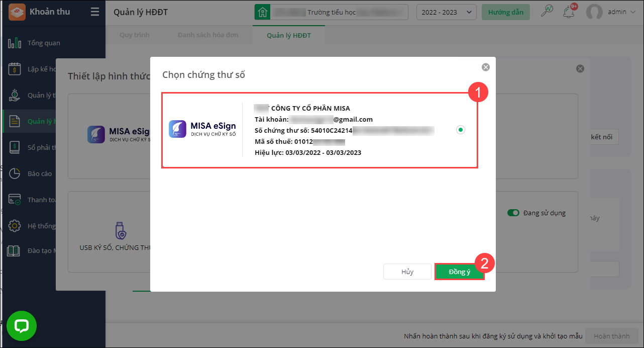
Task: Click the green school house icon
Action: coord(262,12)
